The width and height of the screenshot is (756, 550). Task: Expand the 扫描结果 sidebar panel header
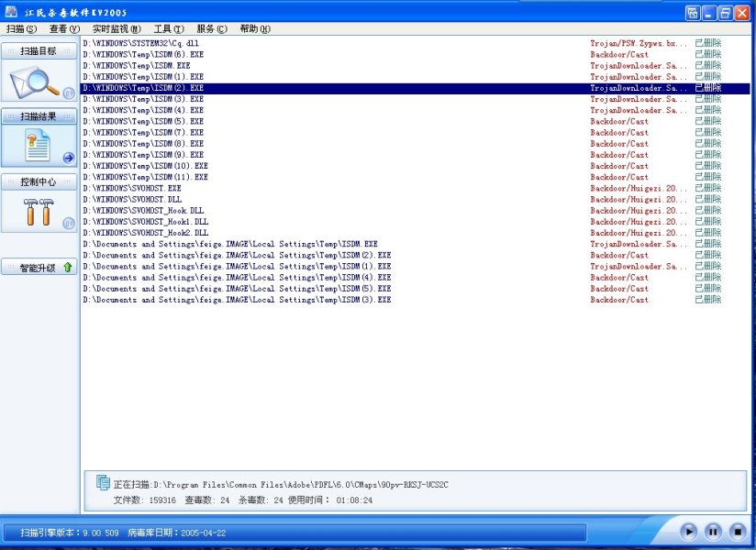39,116
